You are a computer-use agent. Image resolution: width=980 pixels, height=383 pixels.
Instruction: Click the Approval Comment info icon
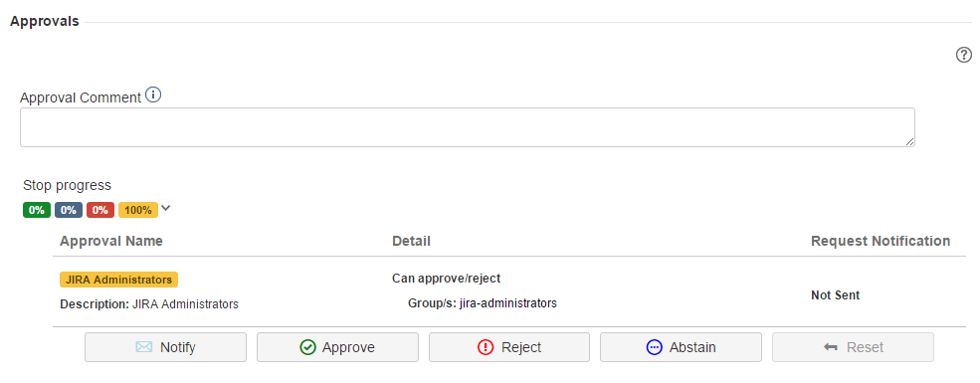153,95
